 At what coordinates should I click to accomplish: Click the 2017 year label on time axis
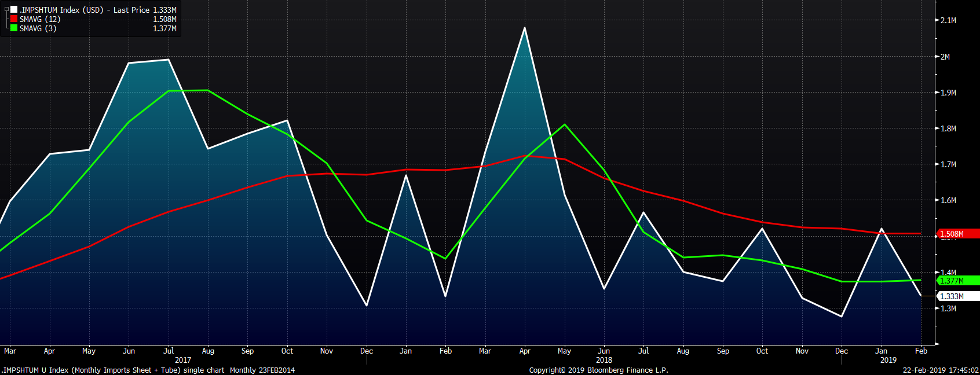(x=182, y=360)
